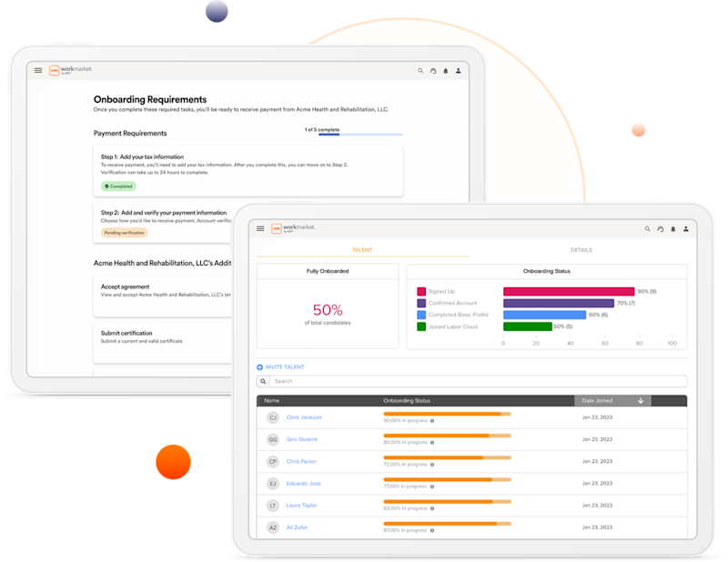This screenshot has height=562, width=728.
Task: Open user profile icon in Talent dashboard
Action: 686,229
